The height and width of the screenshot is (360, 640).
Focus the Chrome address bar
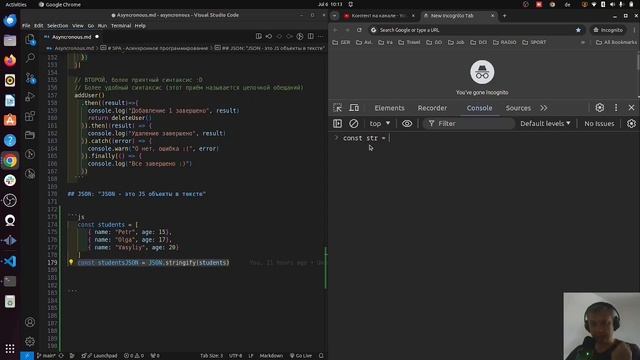click(x=476, y=30)
